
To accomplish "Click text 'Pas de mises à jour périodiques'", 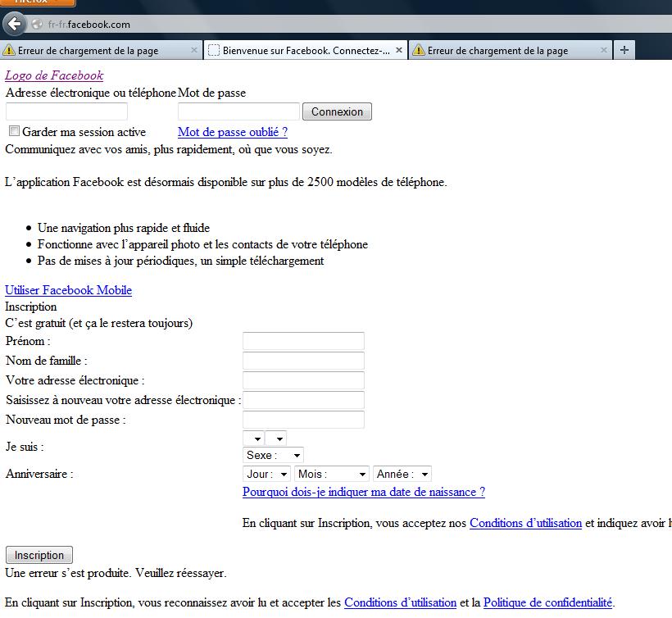I will coord(117,261).
